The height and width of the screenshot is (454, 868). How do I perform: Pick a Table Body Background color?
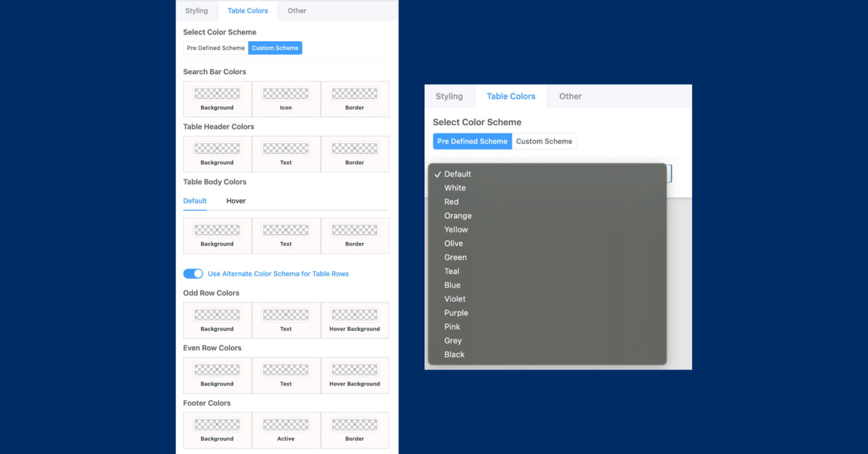[217, 230]
